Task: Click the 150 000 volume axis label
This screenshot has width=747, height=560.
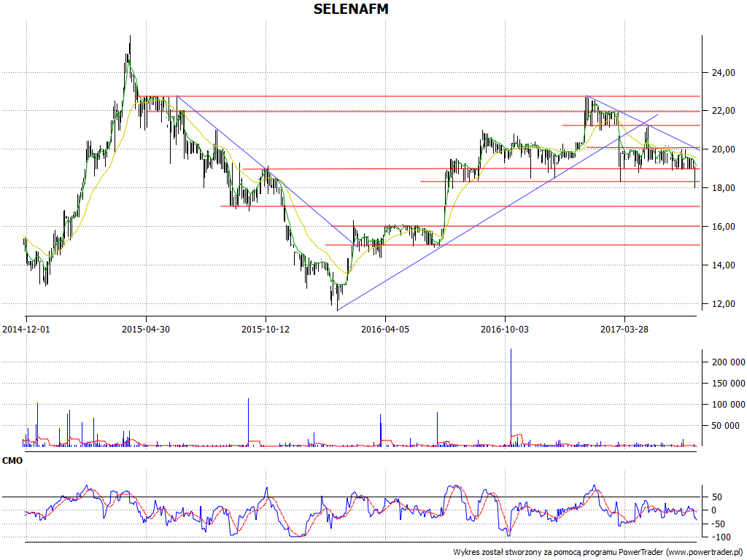Action: tap(729, 384)
